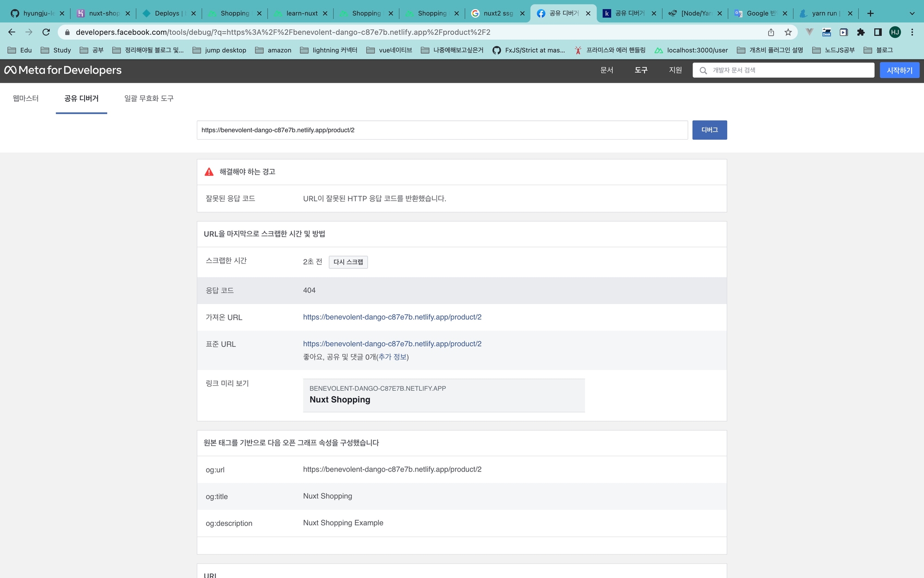Viewport: 924px width, 578px height.
Task: Go back with the browser back arrow
Action: [12, 32]
